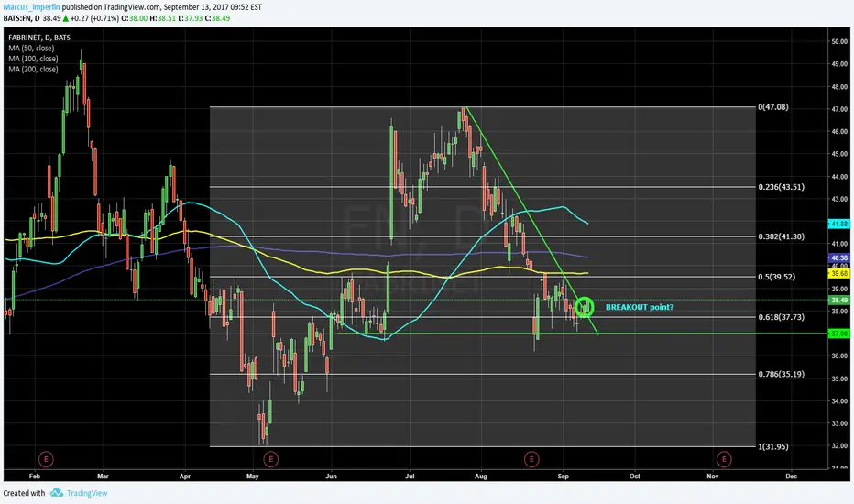Click the Nov label on time axis
Viewport: 854px width, 504px height.
pos(712,477)
